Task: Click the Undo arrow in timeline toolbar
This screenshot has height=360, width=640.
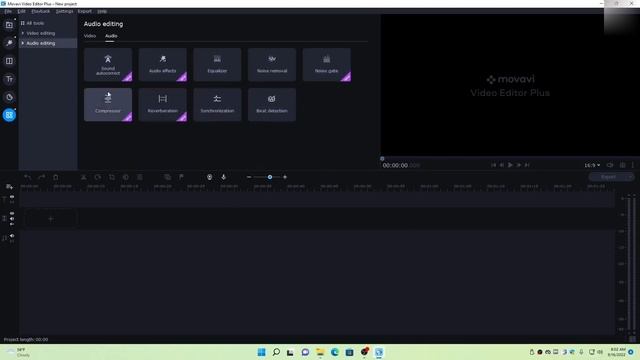Action: 28,177
